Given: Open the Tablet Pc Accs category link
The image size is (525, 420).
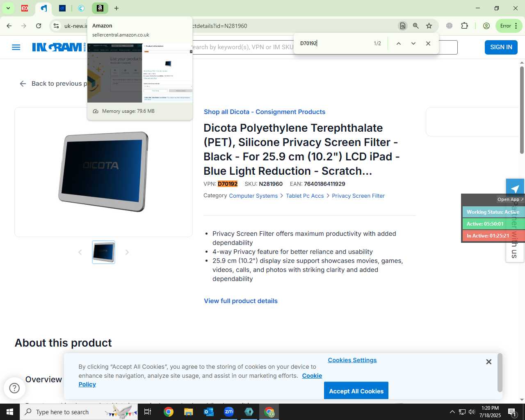Looking at the screenshot, I should [305, 196].
